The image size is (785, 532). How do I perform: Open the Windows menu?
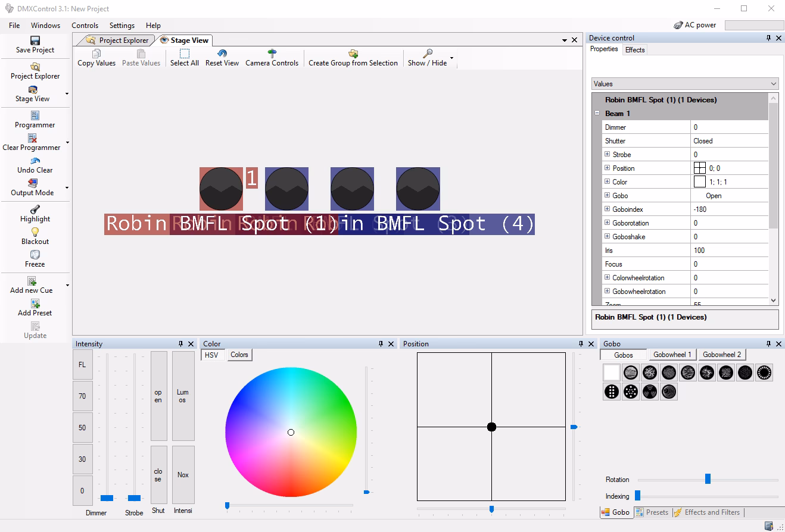(x=45, y=26)
